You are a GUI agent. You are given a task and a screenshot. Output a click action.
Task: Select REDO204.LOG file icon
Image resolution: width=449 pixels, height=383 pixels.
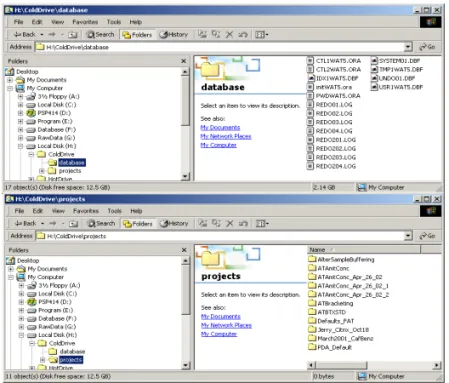[x=310, y=166]
